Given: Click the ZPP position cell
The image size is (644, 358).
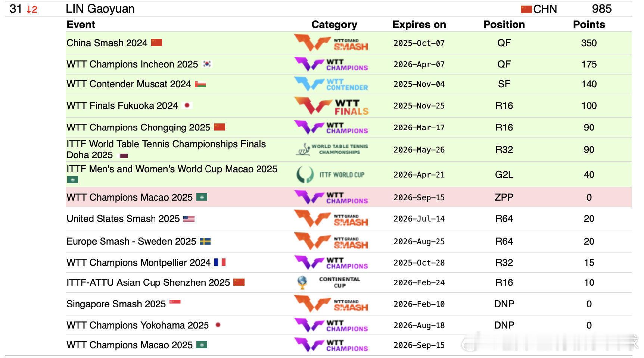Looking at the screenshot, I should pos(504,197).
